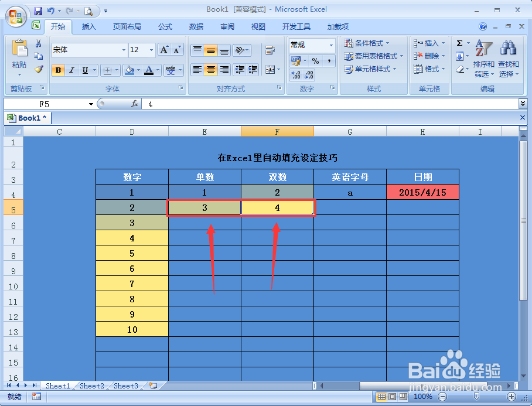This screenshot has width=532, height=406.
Task: Open the Sheet3 worksheet tab
Action: (125, 385)
